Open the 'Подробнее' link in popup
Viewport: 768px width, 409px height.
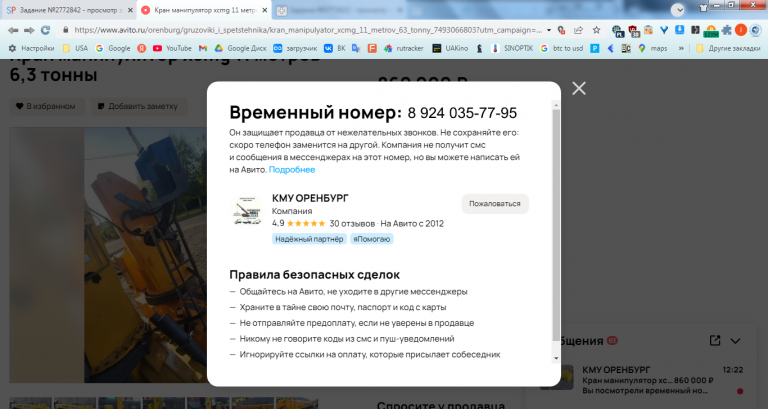click(292, 169)
